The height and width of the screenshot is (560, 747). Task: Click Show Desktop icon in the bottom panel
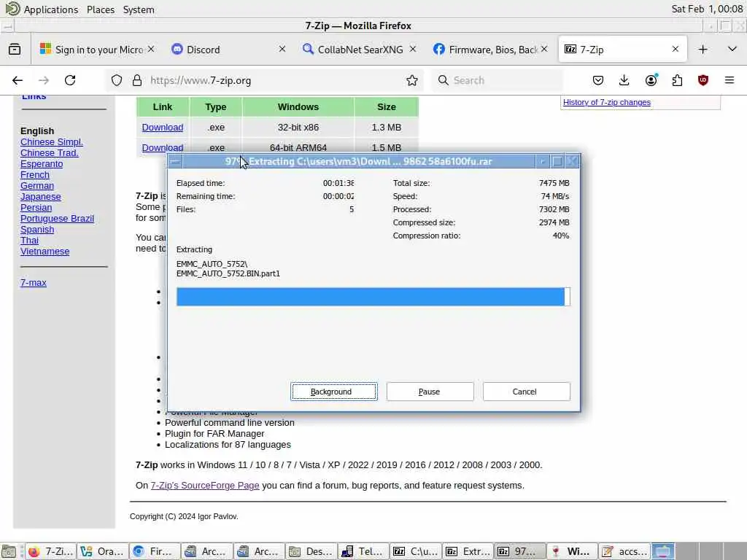[x=9, y=551]
